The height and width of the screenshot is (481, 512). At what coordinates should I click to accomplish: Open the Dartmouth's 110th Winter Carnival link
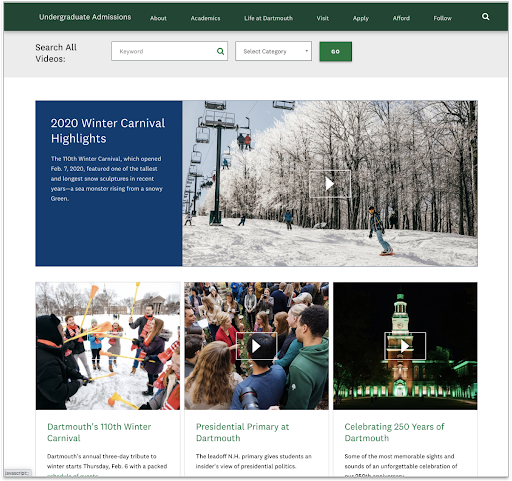[x=99, y=432]
